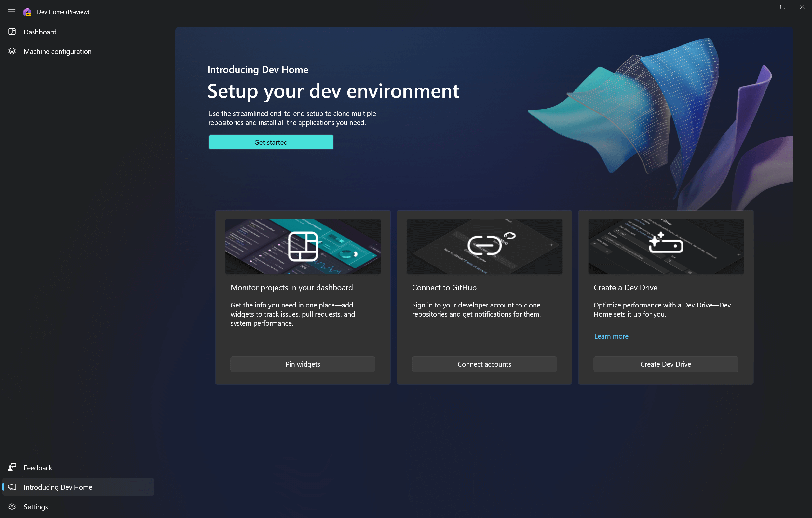
Task: Click the Get started button
Action: (270, 142)
